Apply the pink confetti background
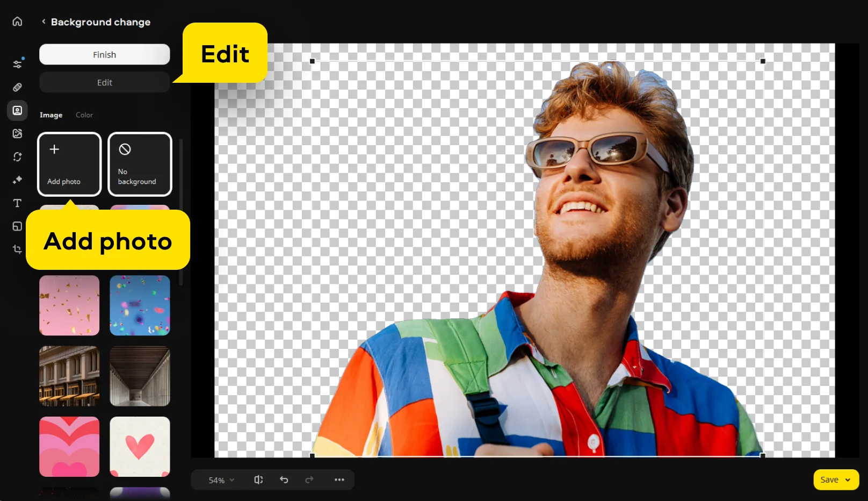868x501 pixels. 69,305
